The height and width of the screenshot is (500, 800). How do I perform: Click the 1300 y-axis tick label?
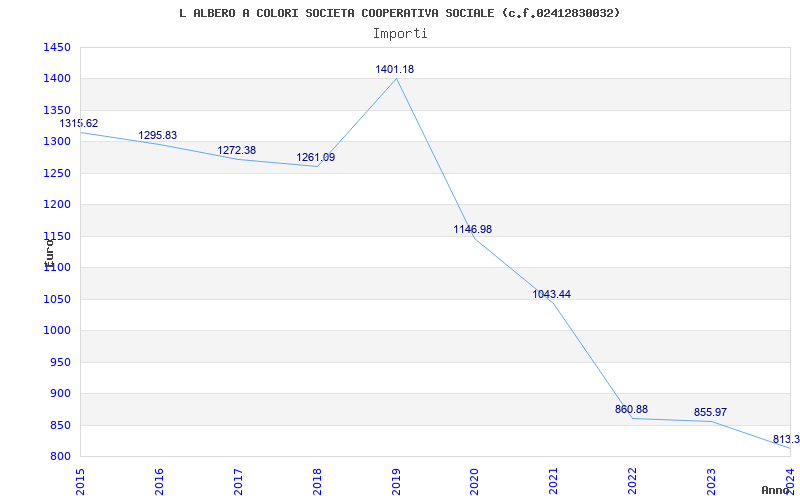click(57, 141)
